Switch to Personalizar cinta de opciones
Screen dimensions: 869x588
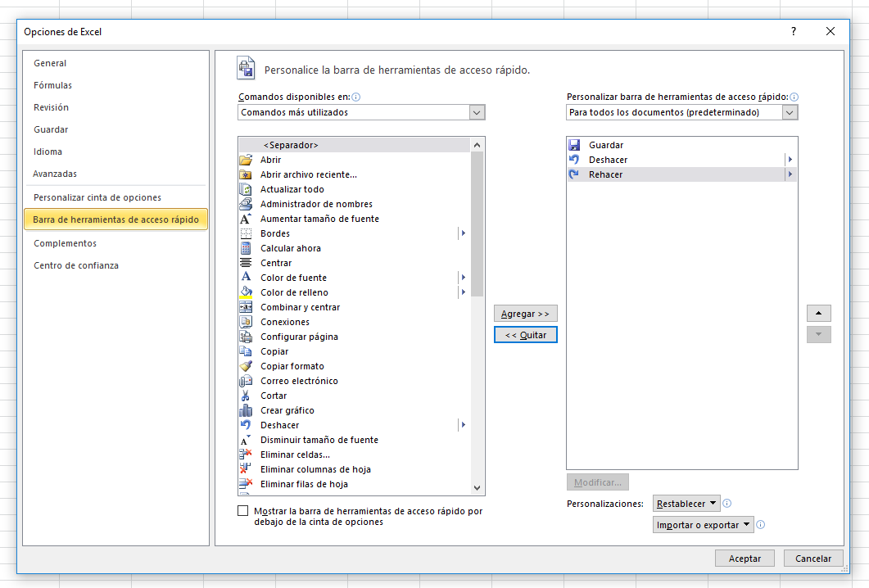pos(97,198)
